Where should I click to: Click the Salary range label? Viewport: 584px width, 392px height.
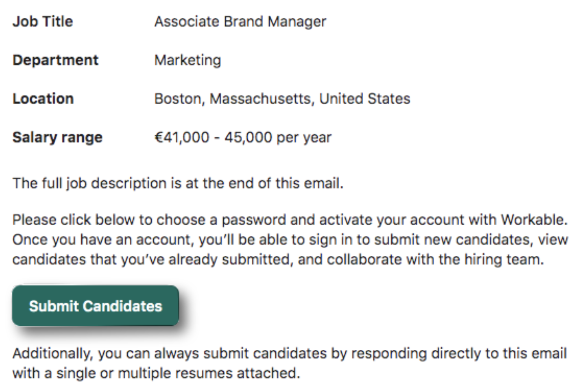(57, 137)
